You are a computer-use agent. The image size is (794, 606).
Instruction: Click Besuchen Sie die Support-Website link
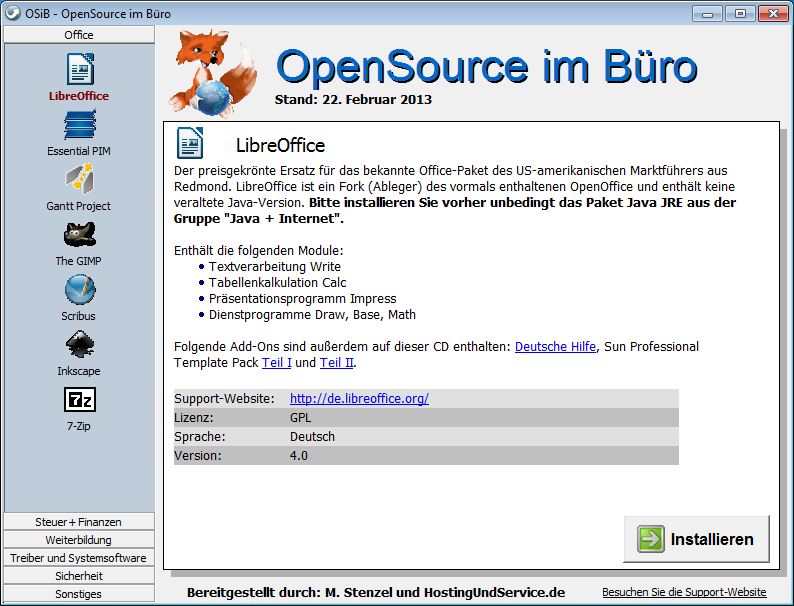pos(684,592)
